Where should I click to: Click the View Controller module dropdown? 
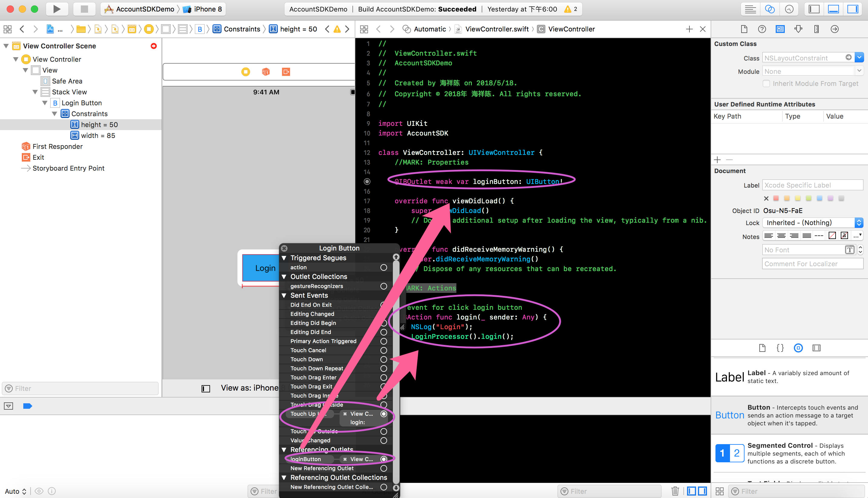[860, 71]
